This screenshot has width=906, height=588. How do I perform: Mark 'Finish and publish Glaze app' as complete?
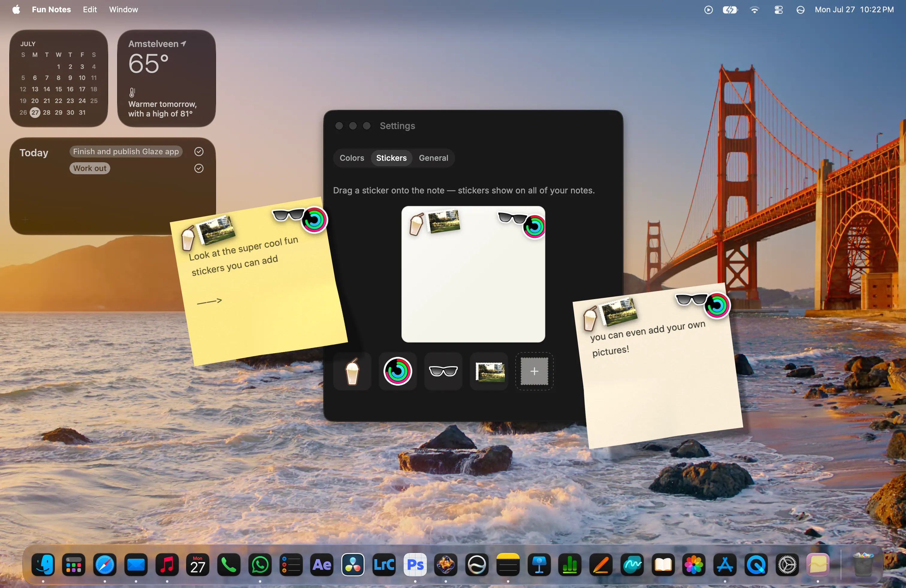pos(199,151)
